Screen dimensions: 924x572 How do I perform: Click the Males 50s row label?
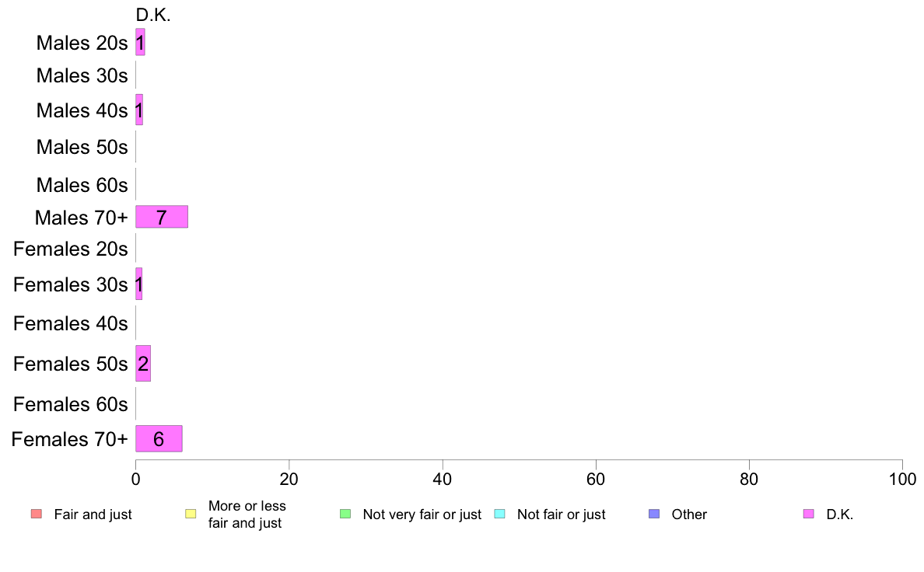coord(82,147)
